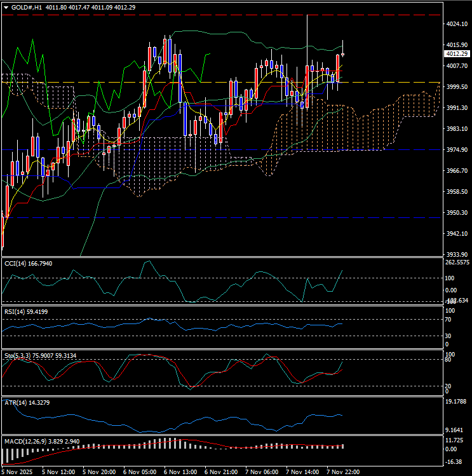Select the red dashed line at chart top
The height and width of the screenshot is (476, 472).
click(x=191, y=15)
